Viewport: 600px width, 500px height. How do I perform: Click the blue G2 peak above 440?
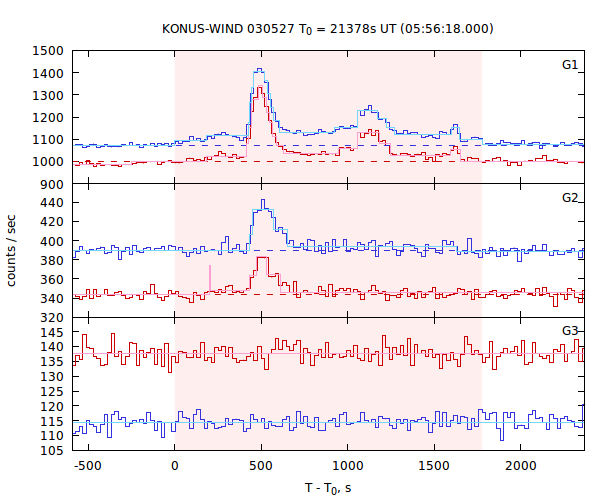(263, 202)
